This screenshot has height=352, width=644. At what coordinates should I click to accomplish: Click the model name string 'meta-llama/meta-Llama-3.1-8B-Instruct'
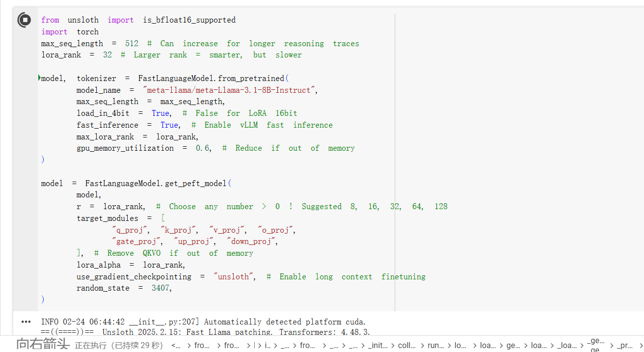[x=230, y=90]
